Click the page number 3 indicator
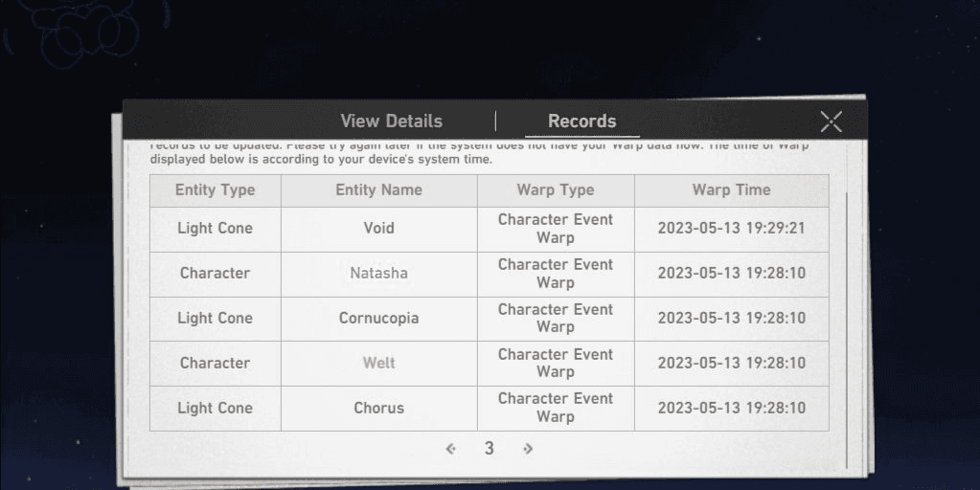This screenshot has height=490, width=980. pos(489,448)
